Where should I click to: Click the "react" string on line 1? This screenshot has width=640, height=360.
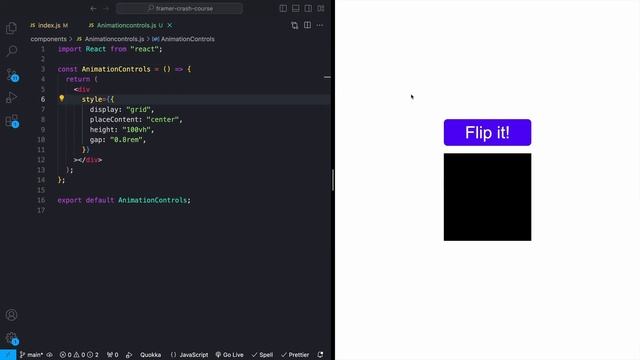pos(144,49)
